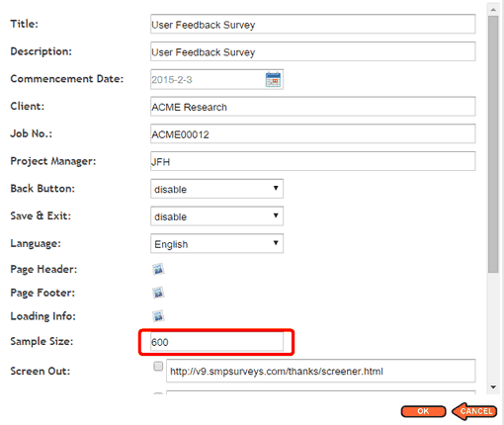
Task: Click the scrollbar down arrow
Action: click(493, 387)
